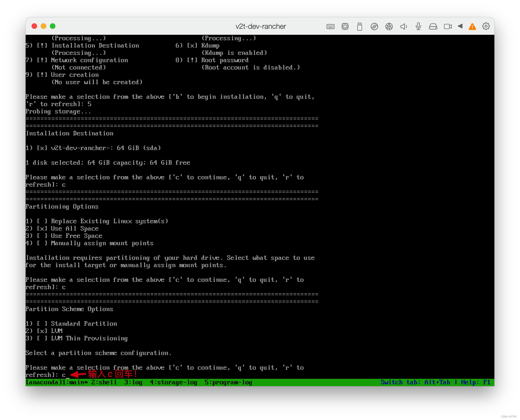
Task: Click the Standard Partition empty checkbox
Action: tap(42, 324)
